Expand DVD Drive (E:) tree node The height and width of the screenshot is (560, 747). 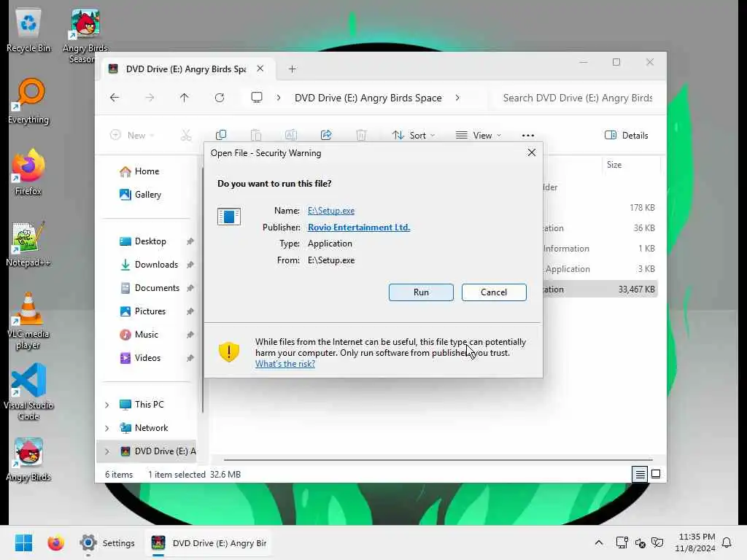point(107,451)
